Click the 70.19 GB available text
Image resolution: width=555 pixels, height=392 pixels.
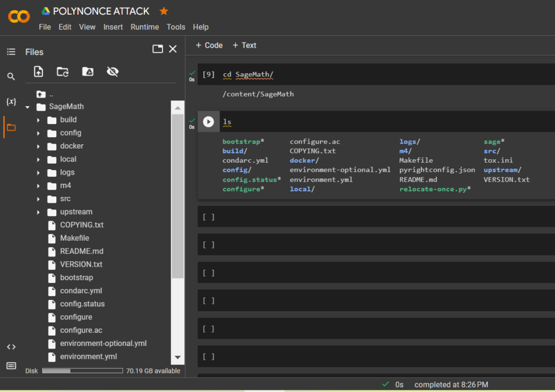pyautogui.click(x=153, y=371)
